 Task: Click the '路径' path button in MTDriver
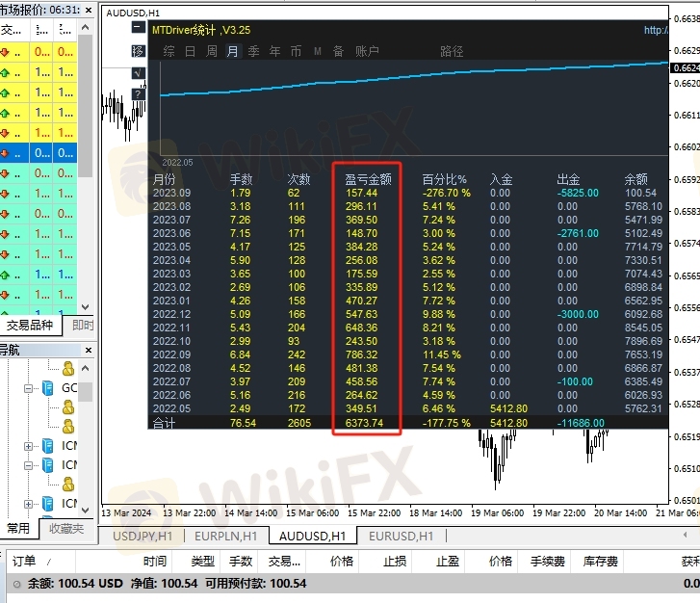452,51
